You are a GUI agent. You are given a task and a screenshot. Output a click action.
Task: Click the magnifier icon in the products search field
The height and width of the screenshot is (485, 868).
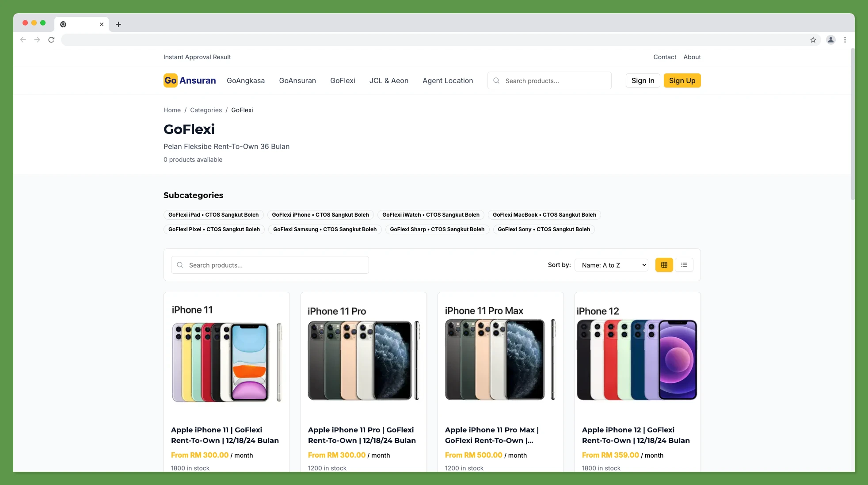(x=180, y=264)
